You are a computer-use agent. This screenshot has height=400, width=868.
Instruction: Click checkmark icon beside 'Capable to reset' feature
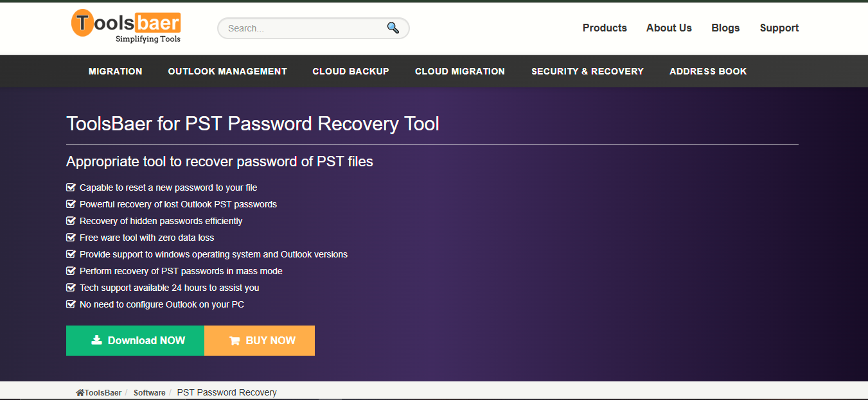point(71,187)
